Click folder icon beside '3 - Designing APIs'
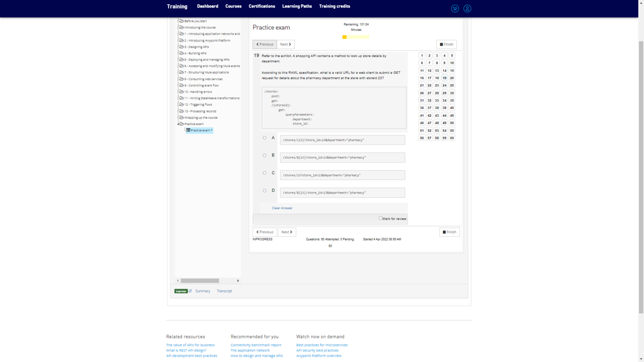 [x=182, y=47]
